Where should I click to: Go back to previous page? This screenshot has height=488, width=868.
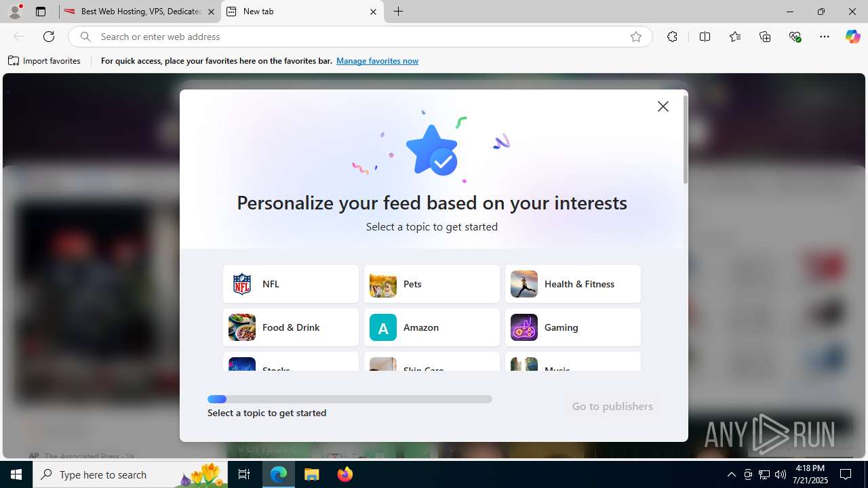pyautogui.click(x=19, y=37)
